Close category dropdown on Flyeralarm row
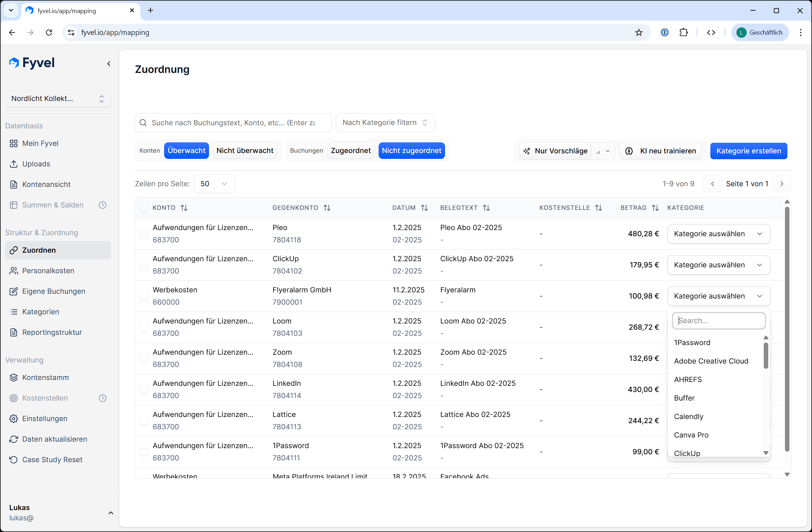812x532 pixels. pyautogui.click(x=719, y=296)
